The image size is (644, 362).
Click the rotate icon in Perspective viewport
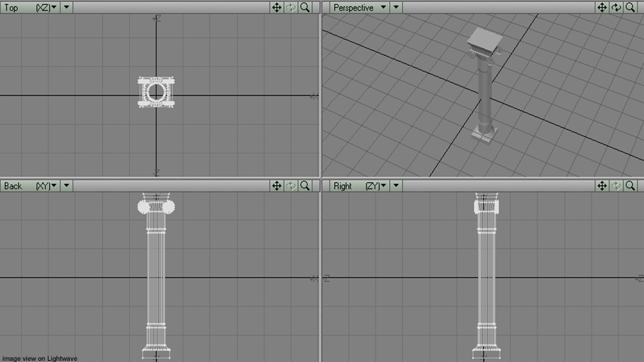[616, 7]
